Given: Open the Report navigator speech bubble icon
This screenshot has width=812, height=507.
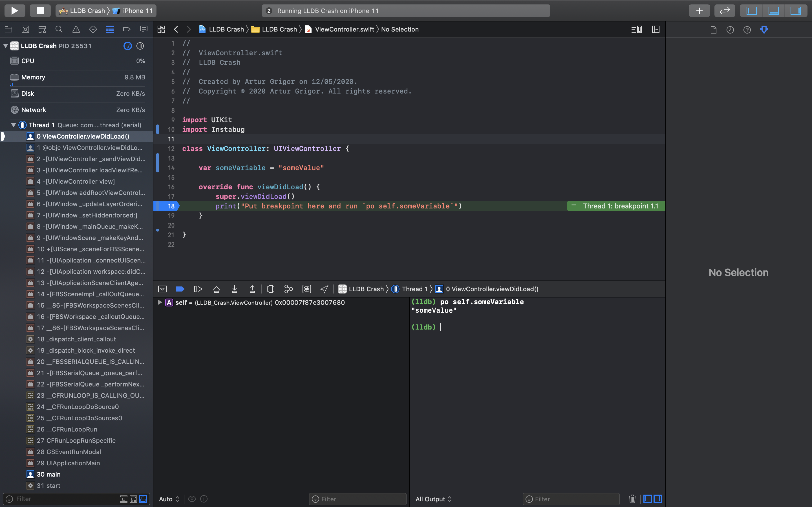Looking at the screenshot, I should coord(144,29).
